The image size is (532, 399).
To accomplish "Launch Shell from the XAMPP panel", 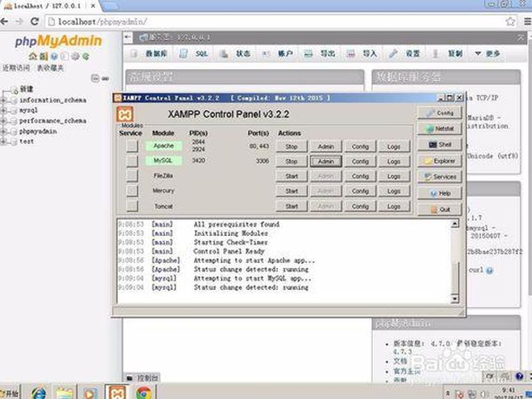I will pyautogui.click(x=440, y=145).
